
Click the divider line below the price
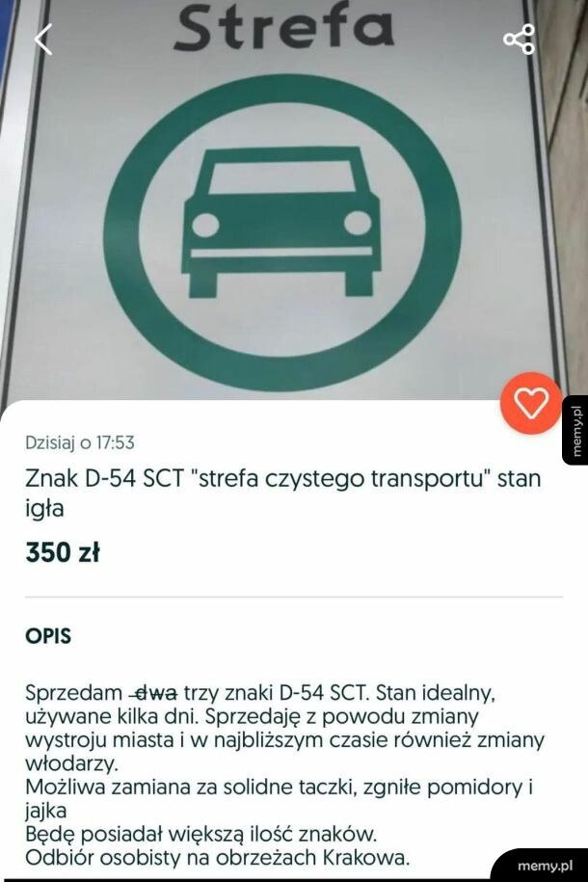coord(294,597)
